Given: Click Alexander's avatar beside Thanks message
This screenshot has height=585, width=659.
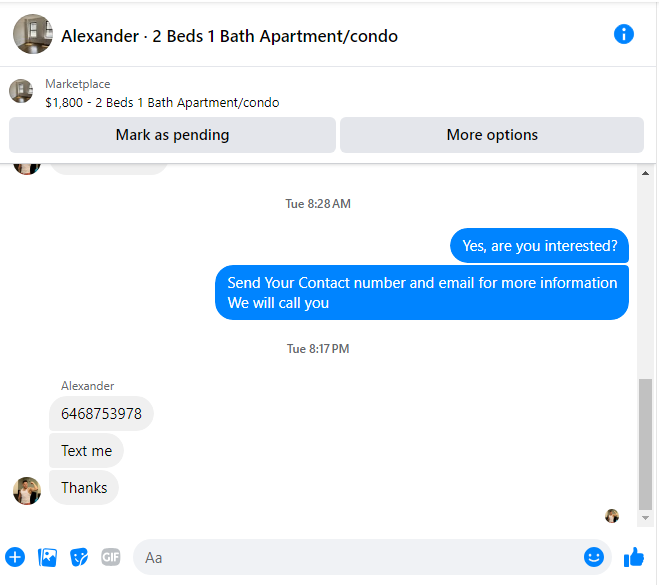Looking at the screenshot, I should click(x=27, y=490).
